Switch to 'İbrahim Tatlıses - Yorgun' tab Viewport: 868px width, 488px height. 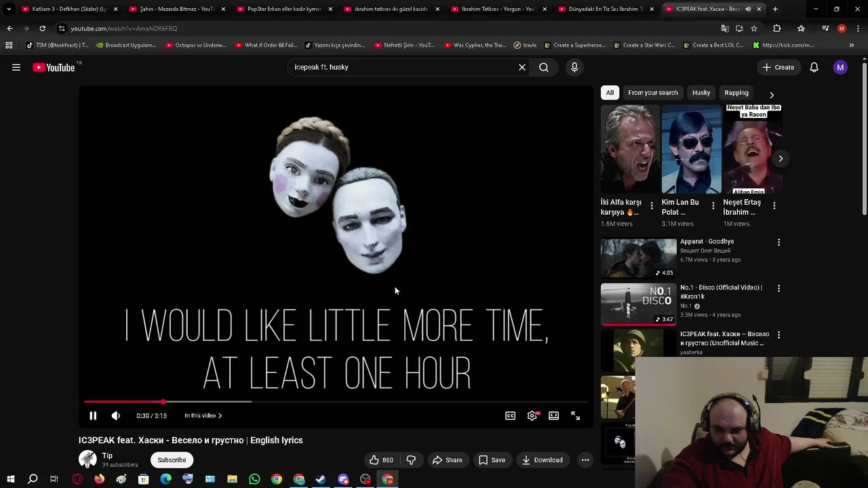498,9
